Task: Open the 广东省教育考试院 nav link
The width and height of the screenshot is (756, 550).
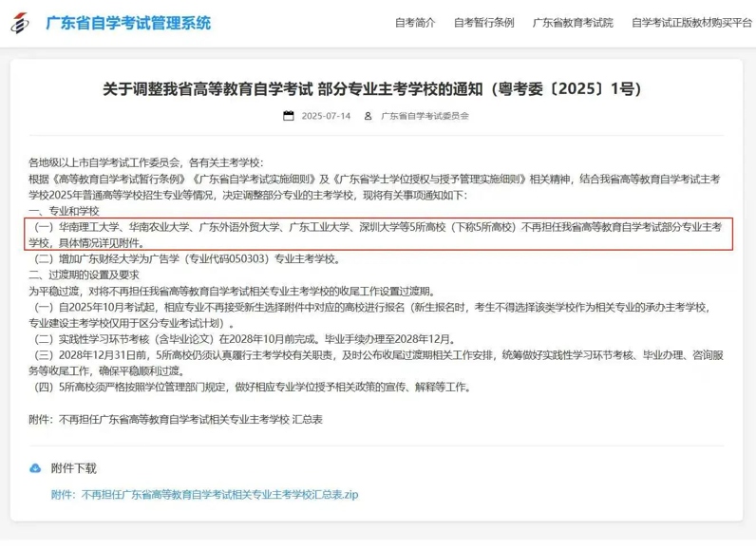Action: (x=573, y=23)
